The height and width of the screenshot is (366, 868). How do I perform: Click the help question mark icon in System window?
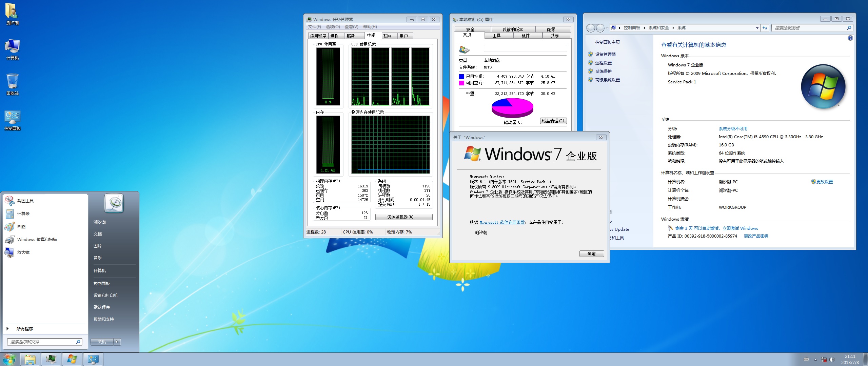coord(850,38)
